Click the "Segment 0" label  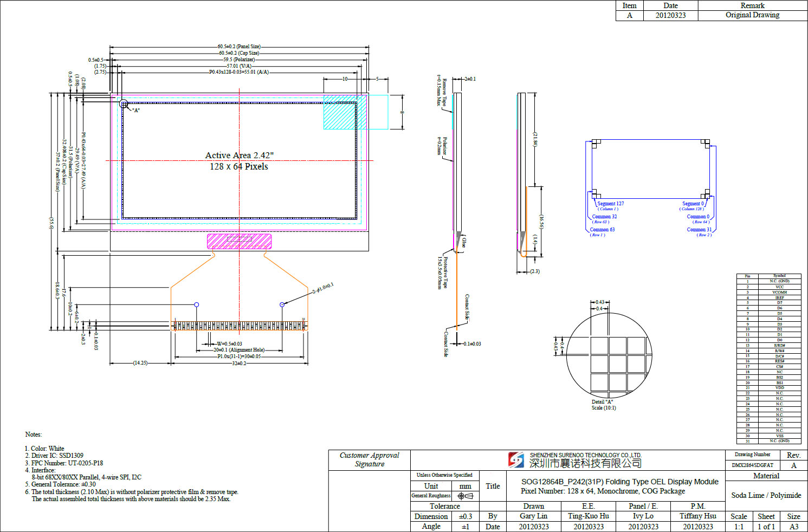tap(693, 204)
